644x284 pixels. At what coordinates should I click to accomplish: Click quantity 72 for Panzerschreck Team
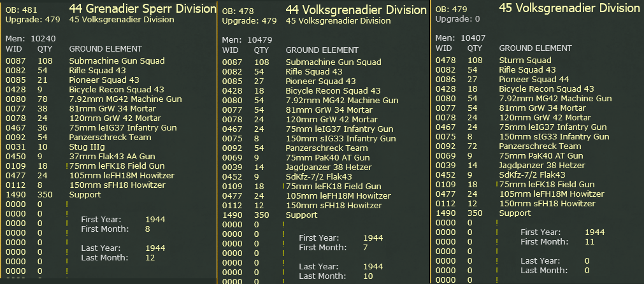(x=472, y=146)
